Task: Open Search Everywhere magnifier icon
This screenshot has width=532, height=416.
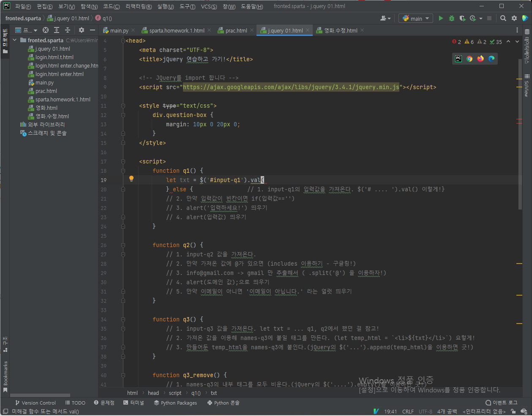Action: click(x=503, y=18)
